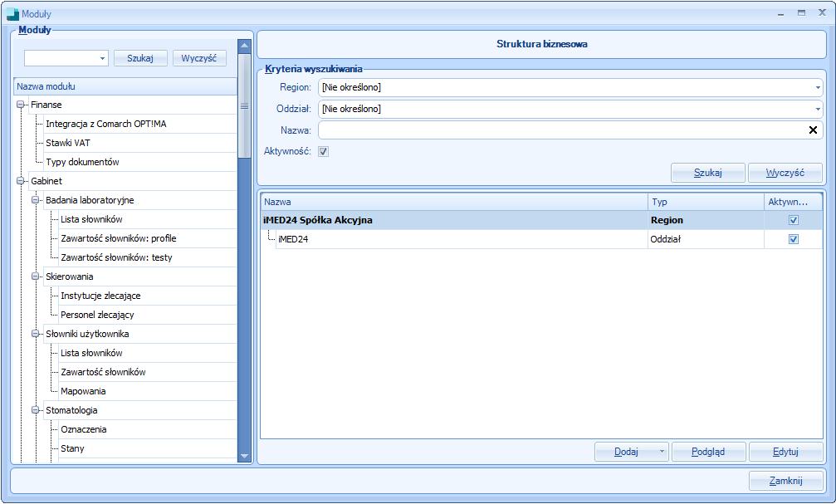
Task: Select Oznaczenia under Stomatologia
Action: pyautogui.click(x=84, y=429)
